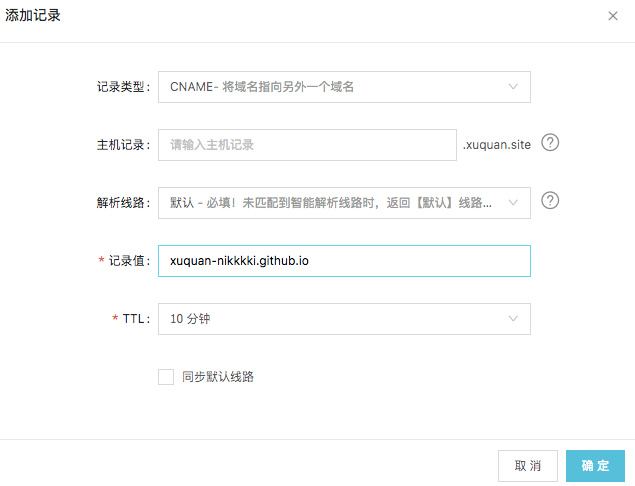
Task: Click the .xuquan.site domain suffix
Action: point(497,145)
